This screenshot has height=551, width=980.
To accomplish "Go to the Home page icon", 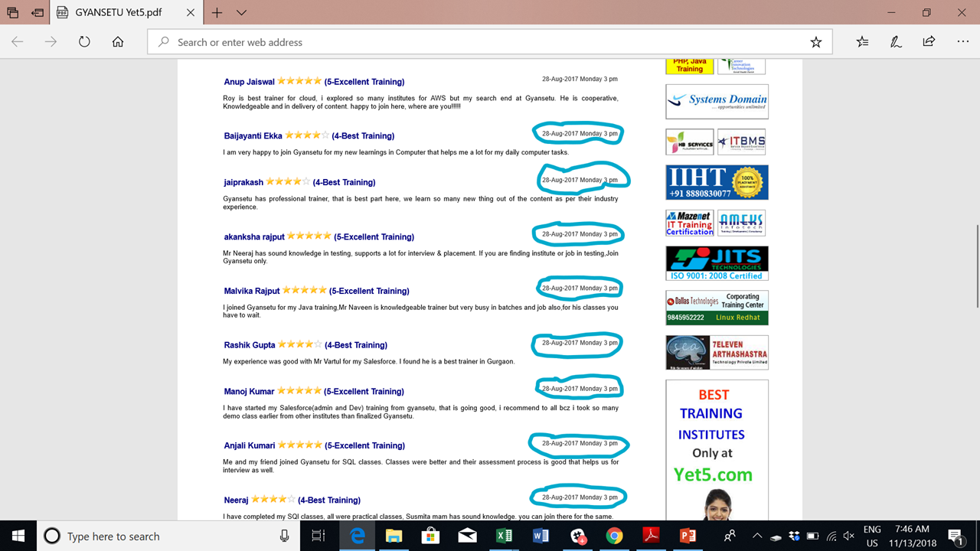I will [x=118, y=42].
